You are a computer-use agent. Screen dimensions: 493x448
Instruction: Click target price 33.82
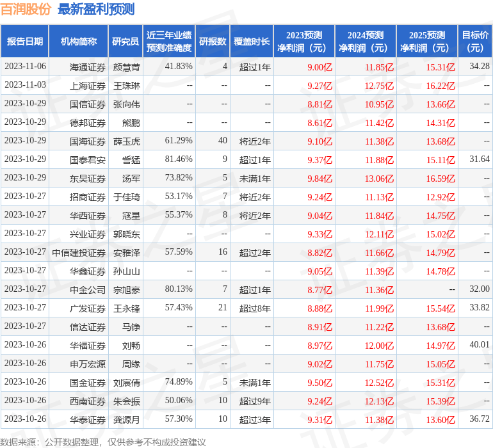480,307
